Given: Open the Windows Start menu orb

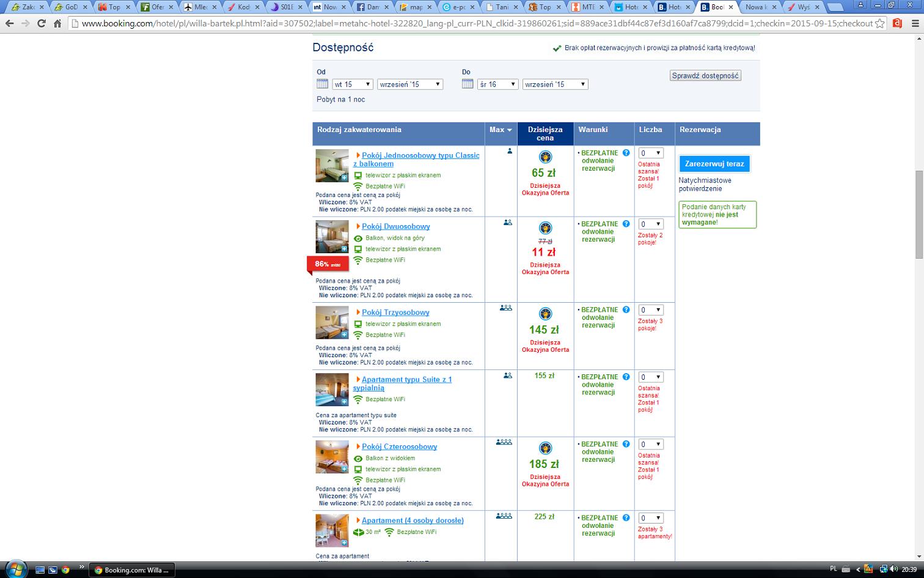Looking at the screenshot, I should [x=16, y=569].
